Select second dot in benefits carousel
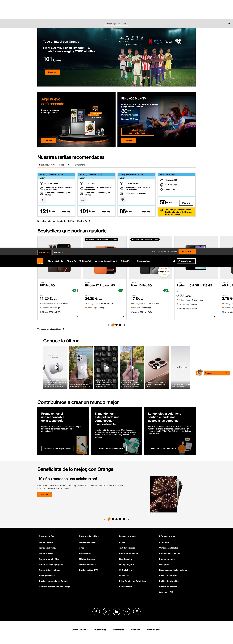Image resolution: width=233 pixels, height=644 pixels. click(x=113, y=519)
